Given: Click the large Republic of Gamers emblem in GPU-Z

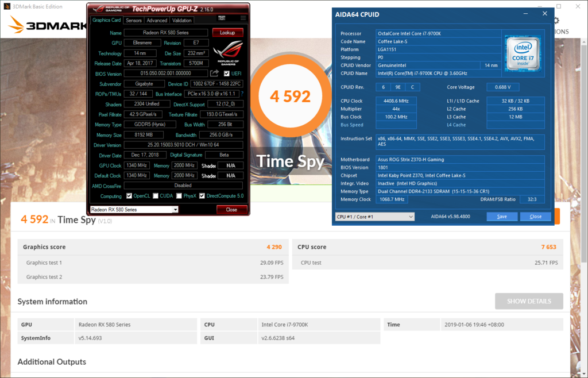Looking at the screenshot, I should pos(228,53).
